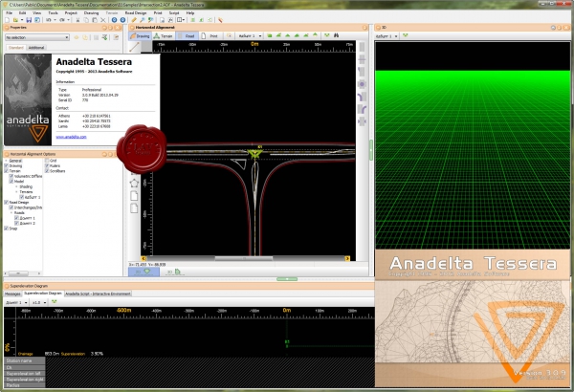574x392 pixels.
Task: Open the Script menu
Action: coord(174,12)
